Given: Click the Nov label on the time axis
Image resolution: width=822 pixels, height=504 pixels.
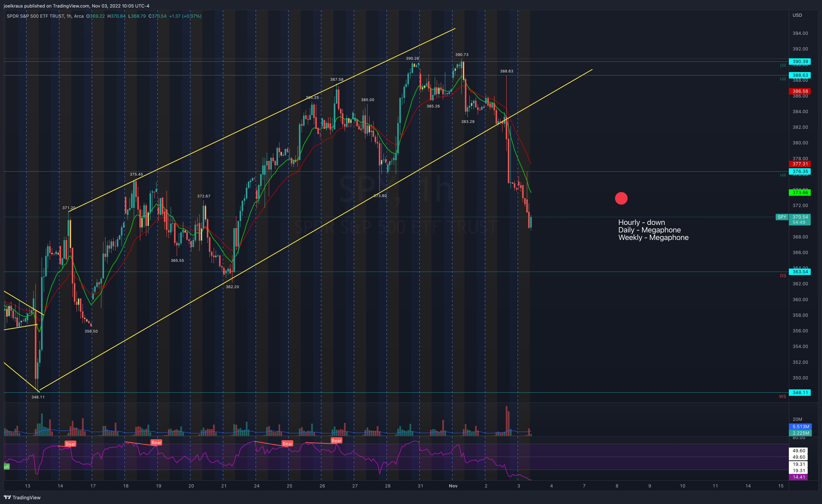Looking at the screenshot, I should (453, 486).
